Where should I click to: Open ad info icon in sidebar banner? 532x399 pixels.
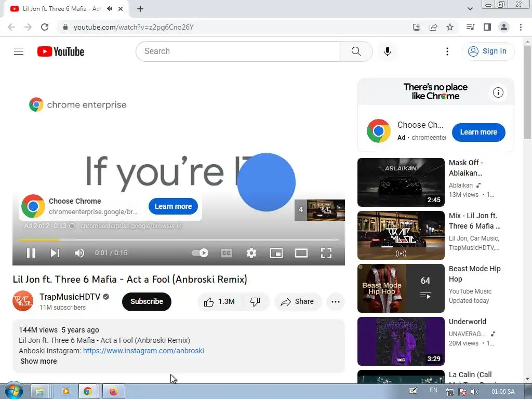tap(498, 92)
